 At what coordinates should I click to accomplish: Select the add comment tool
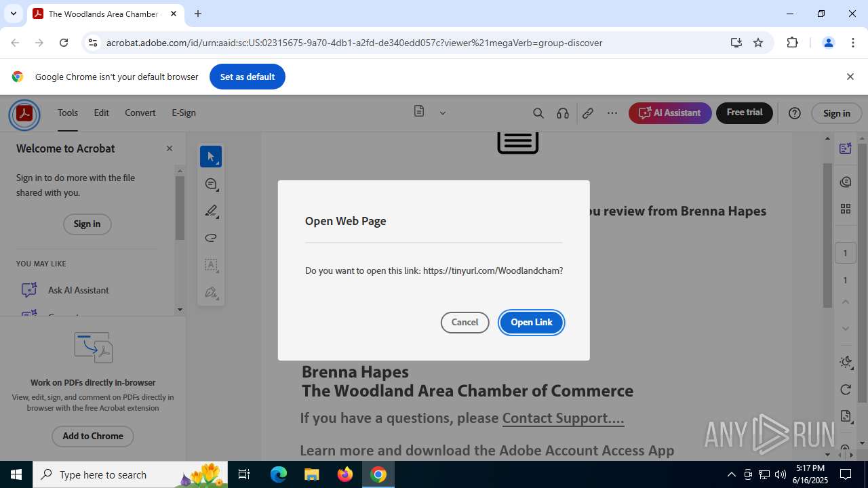[211, 184]
